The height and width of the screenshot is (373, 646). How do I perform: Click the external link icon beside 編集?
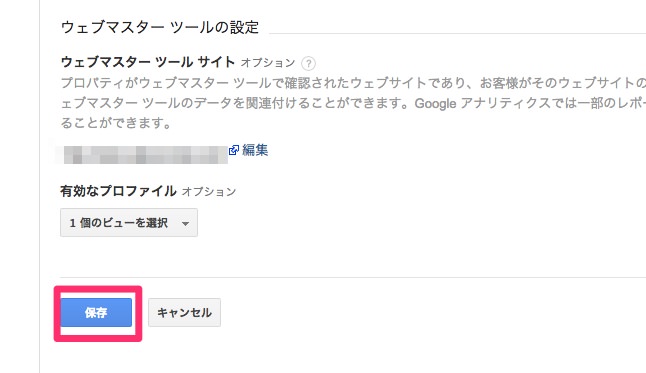pyautogui.click(x=234, y=150)
